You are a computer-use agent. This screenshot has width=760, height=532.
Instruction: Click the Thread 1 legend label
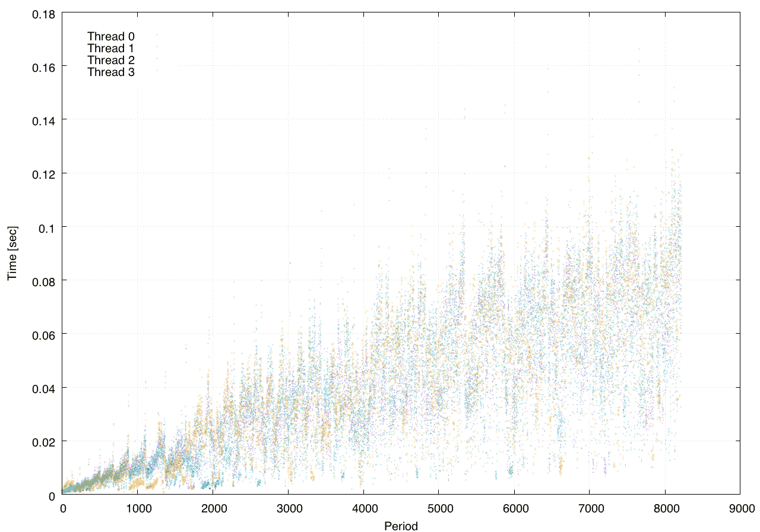pos(111,48)
